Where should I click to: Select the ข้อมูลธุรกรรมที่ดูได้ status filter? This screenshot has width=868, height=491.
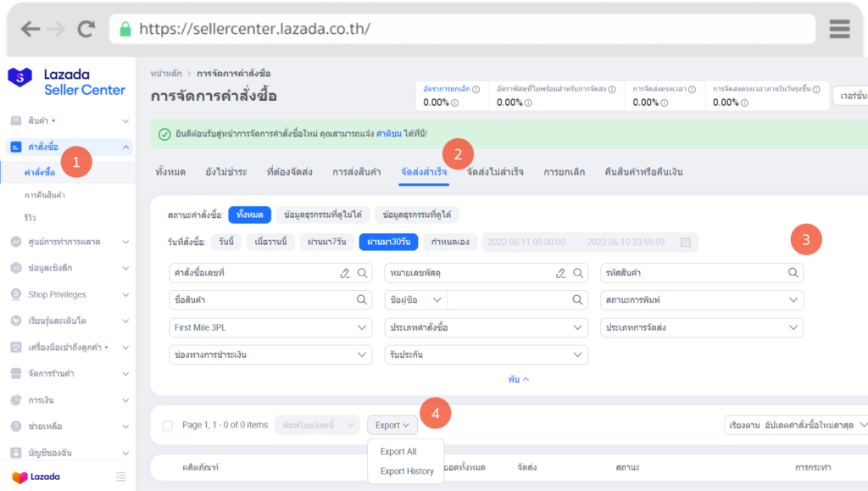point(416,215)
